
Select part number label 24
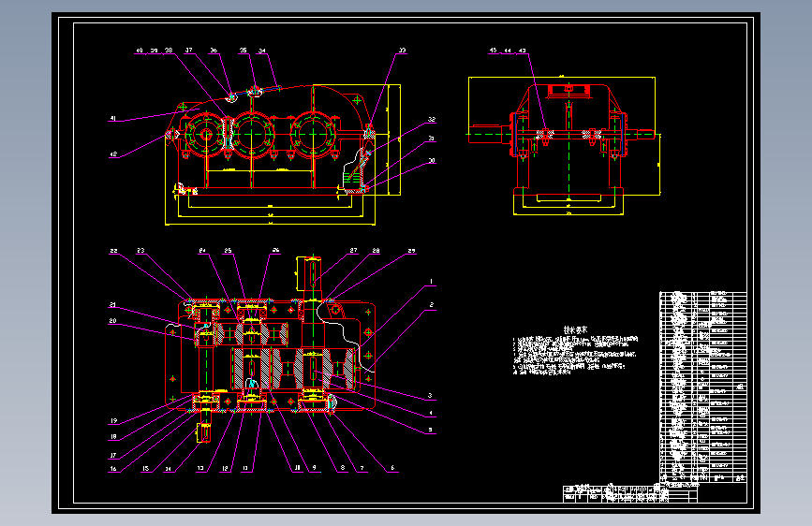pos(202,251)
